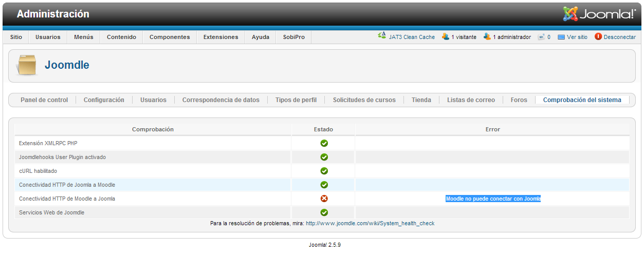644x256 pixels.
Task: Open Correspondencia de datos tab
Action: point(221,100)
